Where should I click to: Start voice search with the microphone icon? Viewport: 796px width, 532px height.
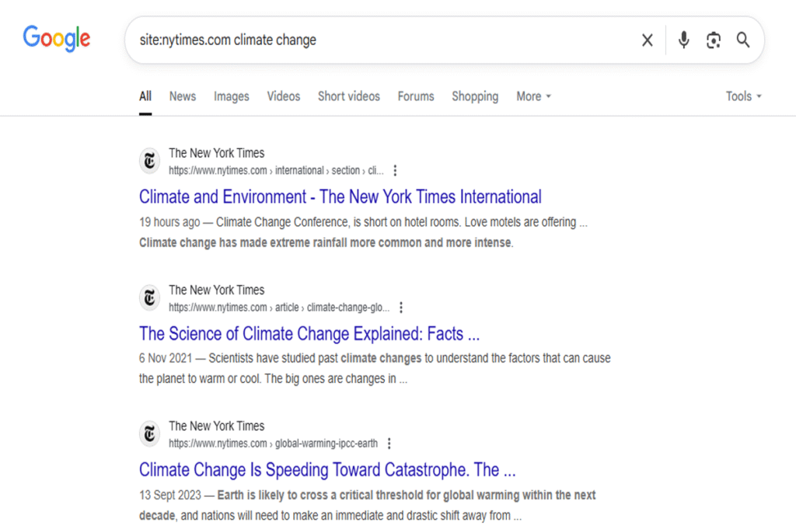tap(683, 40)
